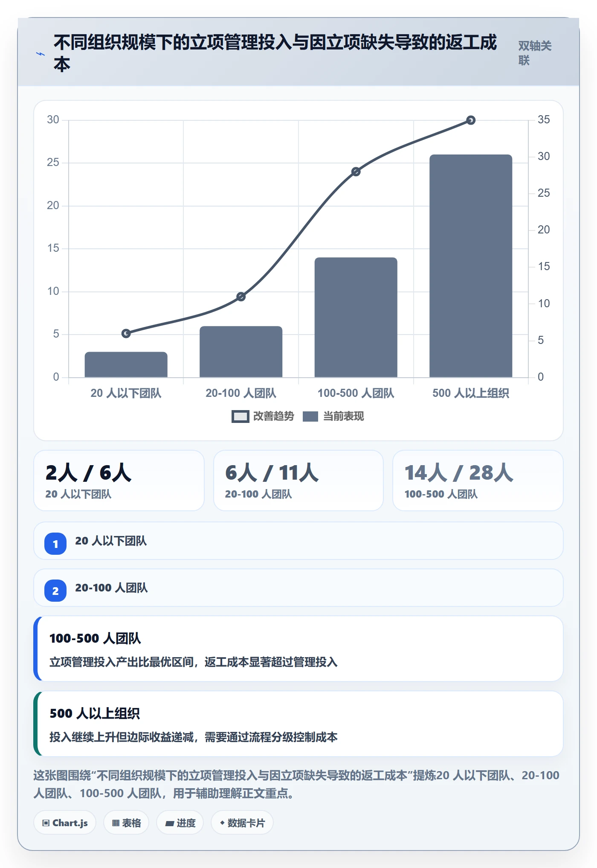This screenshot has height=868, width=597.
Task: Click the x-axis label 20 人以下团队
Action: click(x=126, y=393)
